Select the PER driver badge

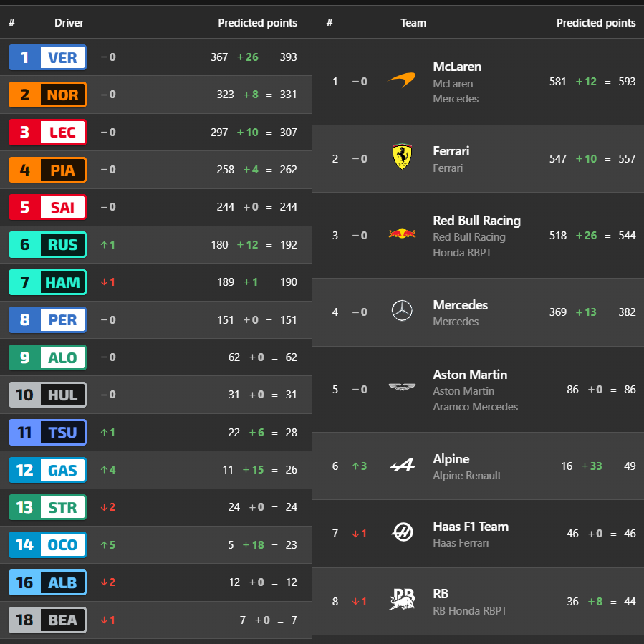tap(48, 319)
